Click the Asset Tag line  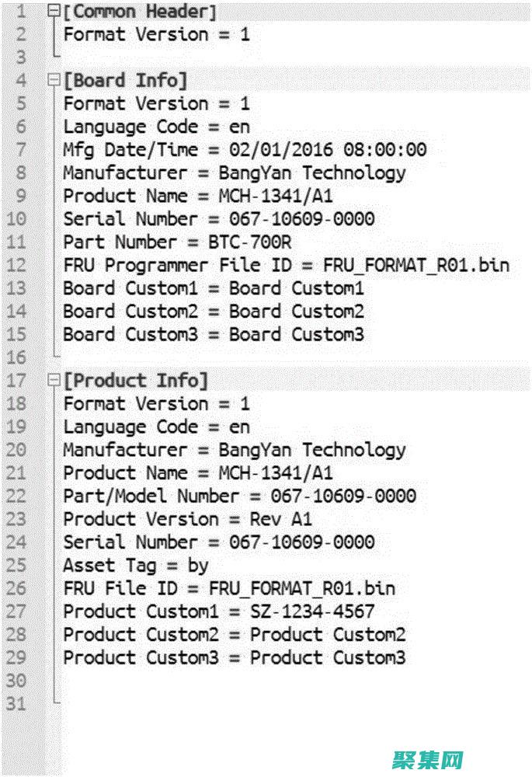tap(136, 566)
